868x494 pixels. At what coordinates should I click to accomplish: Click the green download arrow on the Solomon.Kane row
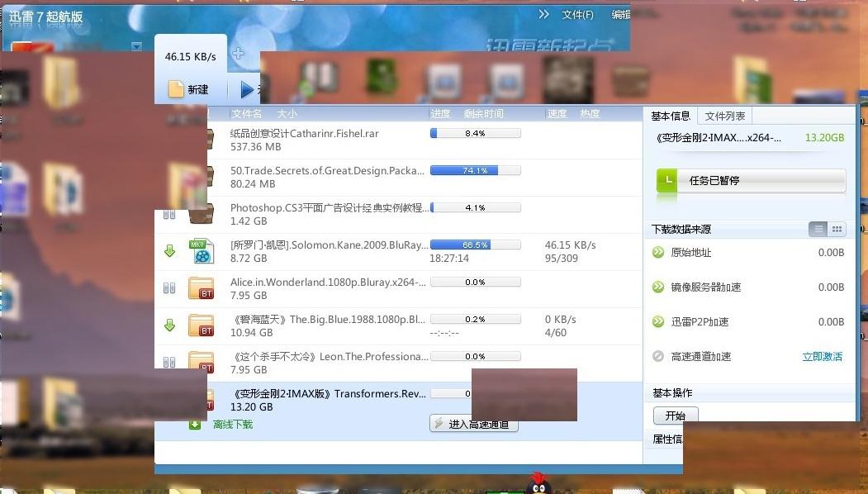click(169, 251)
